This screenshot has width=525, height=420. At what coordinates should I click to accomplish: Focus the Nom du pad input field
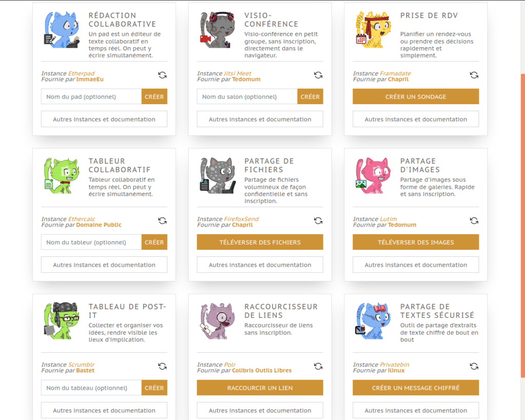click(x=91, y=96)
